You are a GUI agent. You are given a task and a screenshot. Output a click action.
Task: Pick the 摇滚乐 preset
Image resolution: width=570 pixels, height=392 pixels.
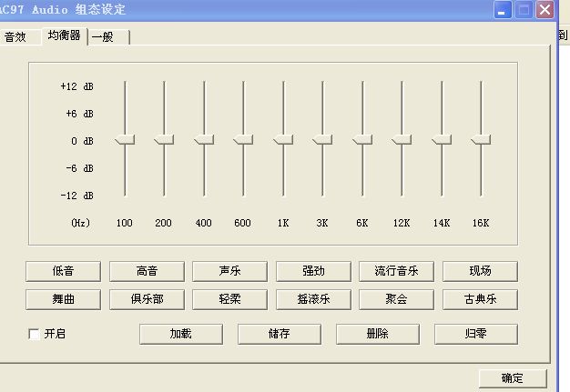pyautogui.click(x=313, y=299)
